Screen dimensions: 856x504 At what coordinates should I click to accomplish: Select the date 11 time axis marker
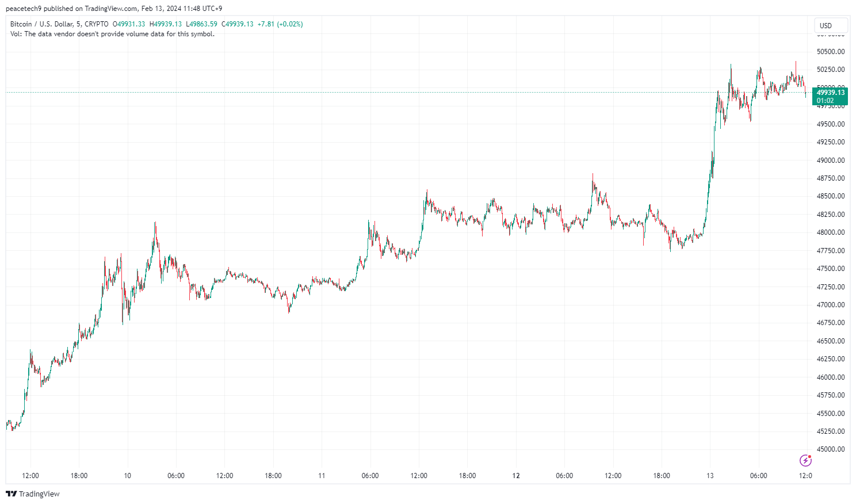point(322,476)
